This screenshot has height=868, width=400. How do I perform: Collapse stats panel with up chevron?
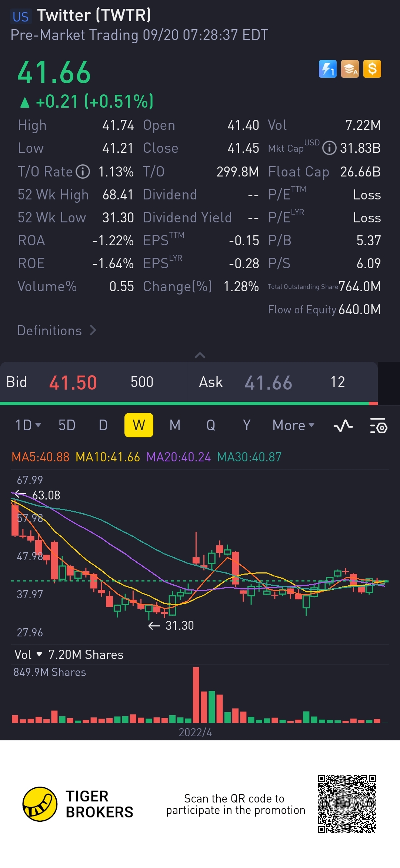pyautogui.click(x=200, y=355)
